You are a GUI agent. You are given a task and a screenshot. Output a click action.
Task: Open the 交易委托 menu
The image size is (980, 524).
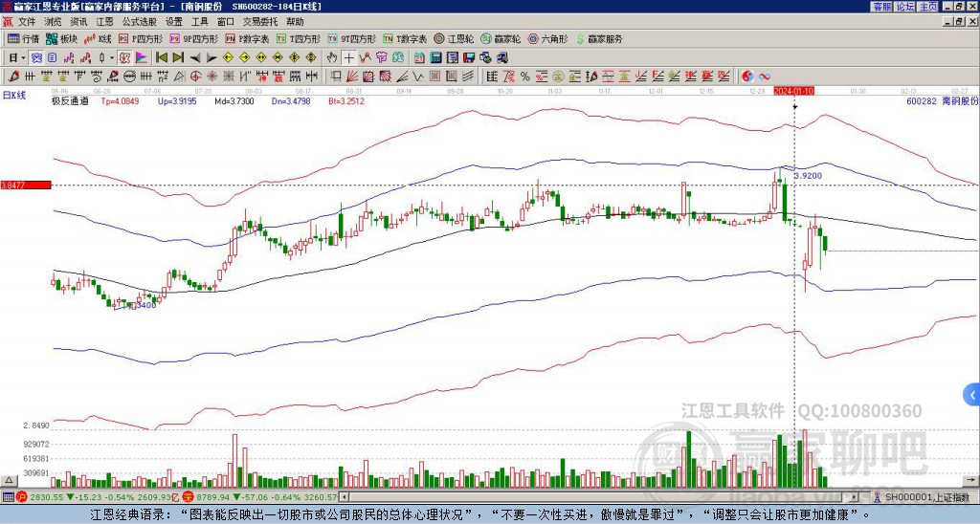pos(260,22)
